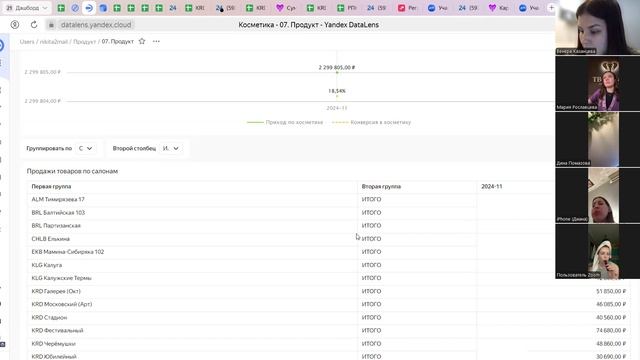Switch to the tab with the pink heart labeled Сул
Image resolution: width=640 pixels, height=360 pixels.
click(x=286, y=8)
